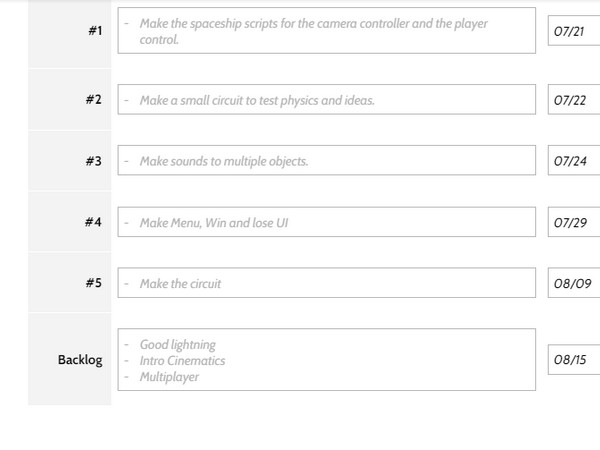Select the 07/22 date box
600x450 pixels.
pyautogui.click(x=575, y=100)
